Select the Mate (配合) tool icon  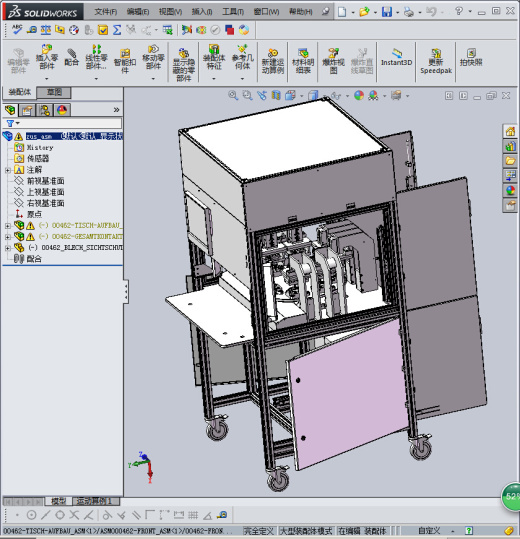[x=71, y=57]
